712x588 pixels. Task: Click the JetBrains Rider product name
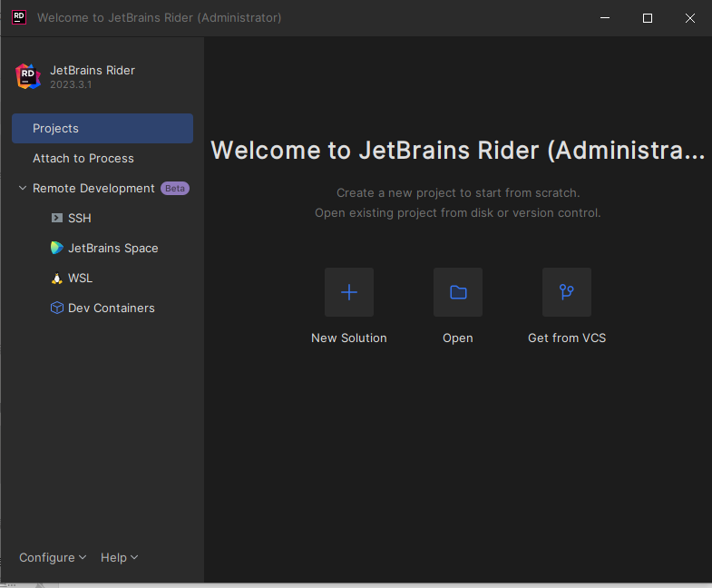click(x=93, y=71)
